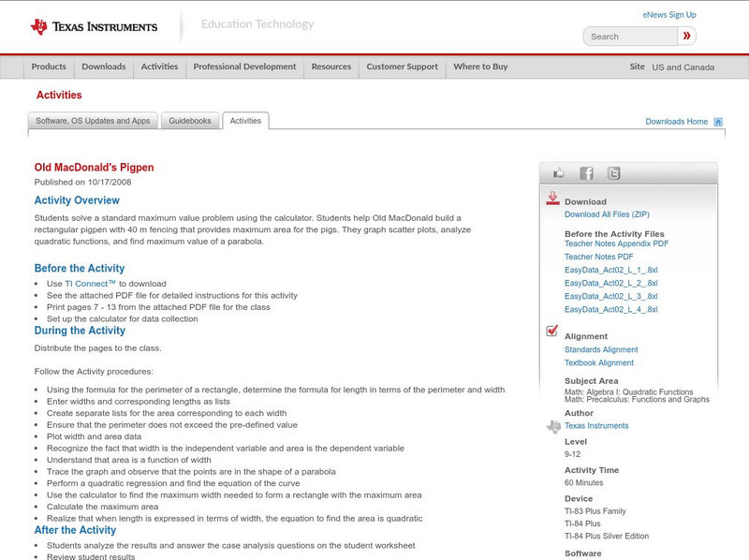
Task: Open the Activities navigation menu
Action: pyautogui.click(x=159, y=66)
